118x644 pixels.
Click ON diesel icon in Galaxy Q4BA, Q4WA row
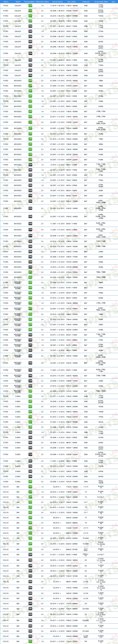coord(30,70)
